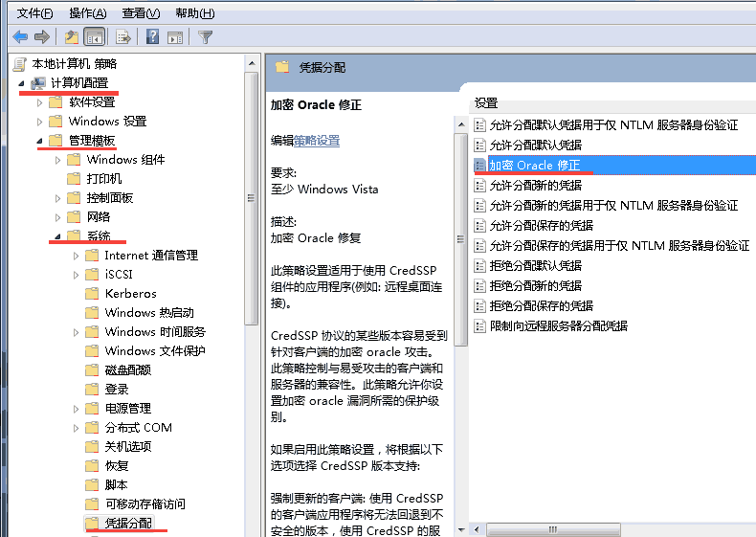Expand the Internet 通信管理 tree node
756x537 pixels.
pos(76,256)
